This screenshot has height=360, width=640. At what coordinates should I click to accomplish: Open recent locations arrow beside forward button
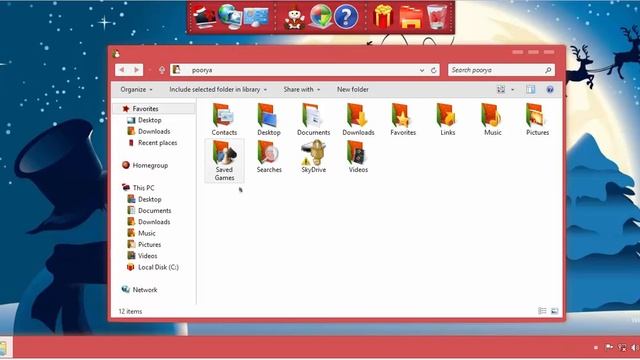click(150, 70)
